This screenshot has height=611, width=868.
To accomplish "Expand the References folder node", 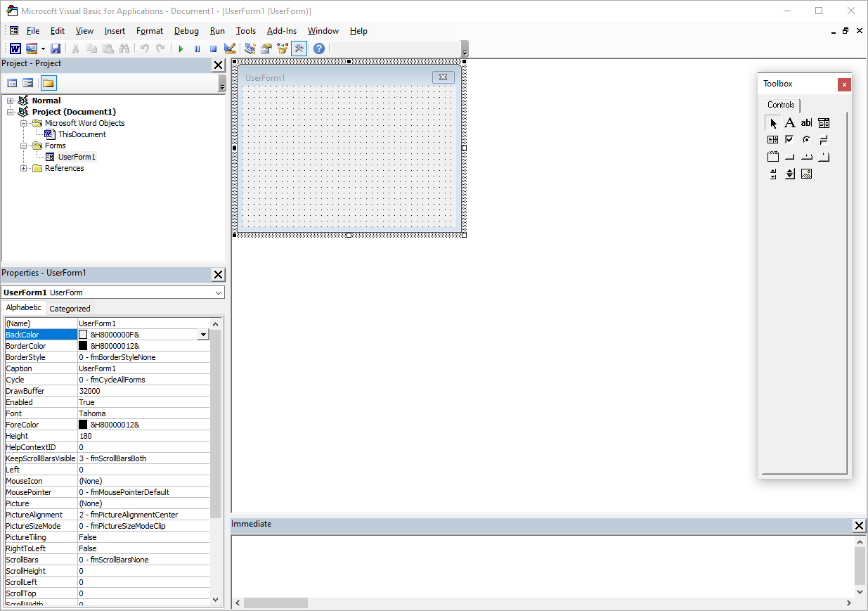I will point(24,168).
